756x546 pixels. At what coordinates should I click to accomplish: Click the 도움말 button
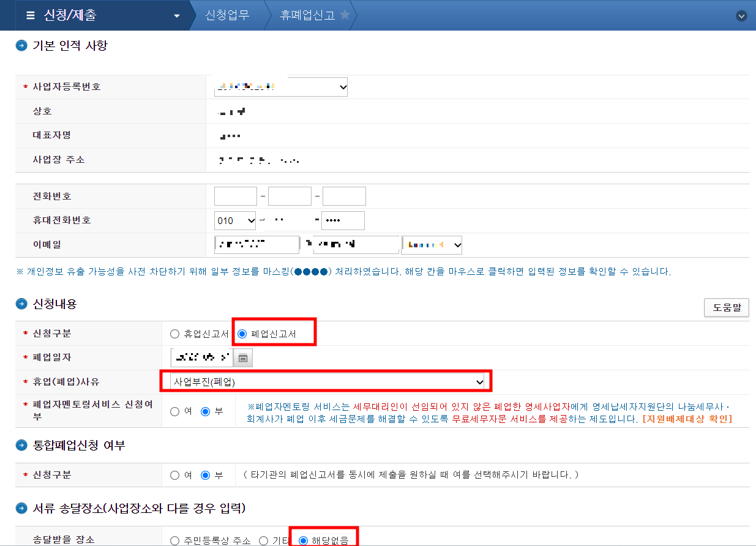click(726, 307)
